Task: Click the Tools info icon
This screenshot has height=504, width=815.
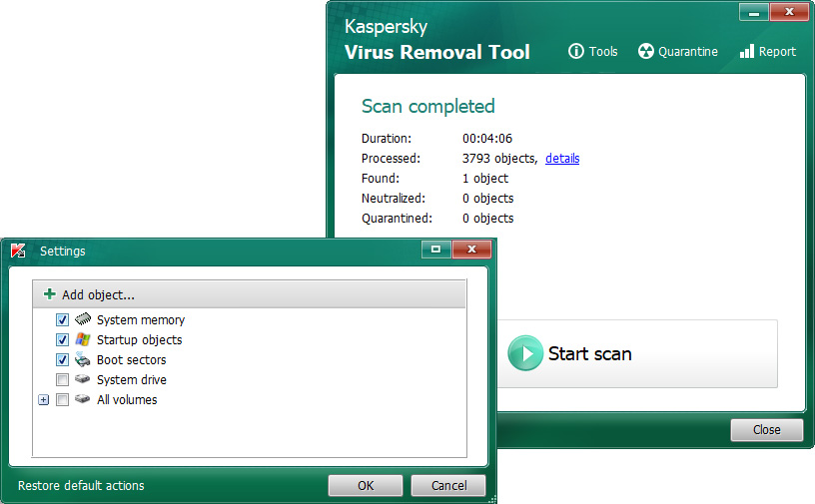Action: pos(576,51)
